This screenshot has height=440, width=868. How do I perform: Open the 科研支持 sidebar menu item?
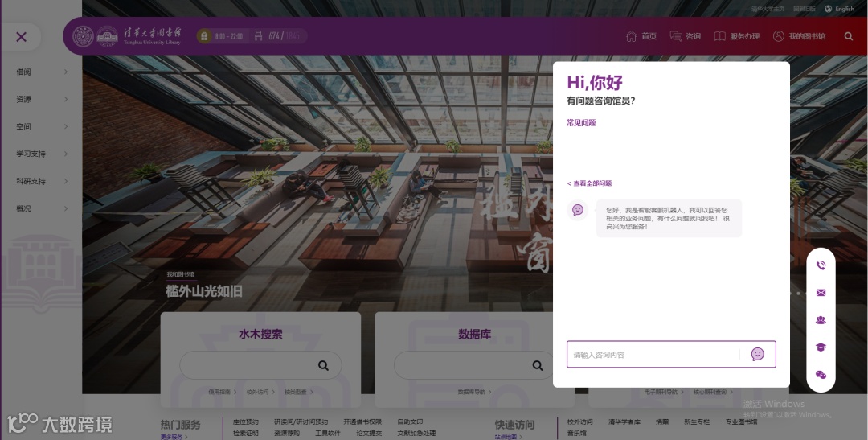click(31, 181)
